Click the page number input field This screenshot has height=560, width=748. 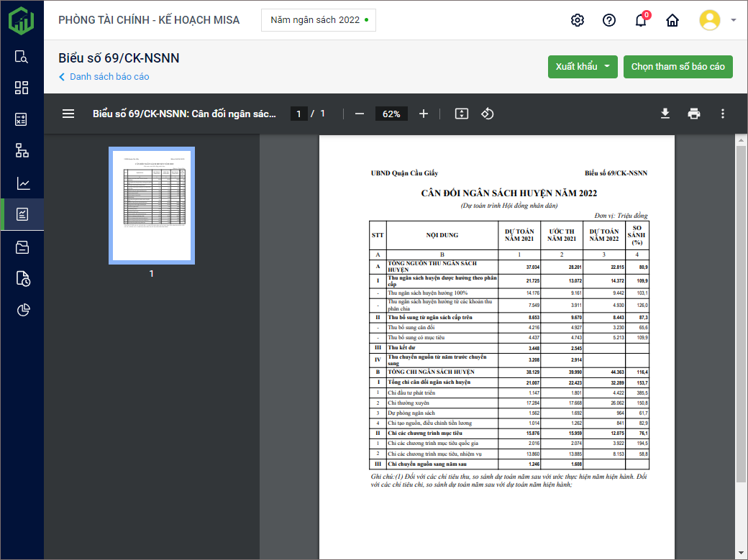[x=298, y=114]
